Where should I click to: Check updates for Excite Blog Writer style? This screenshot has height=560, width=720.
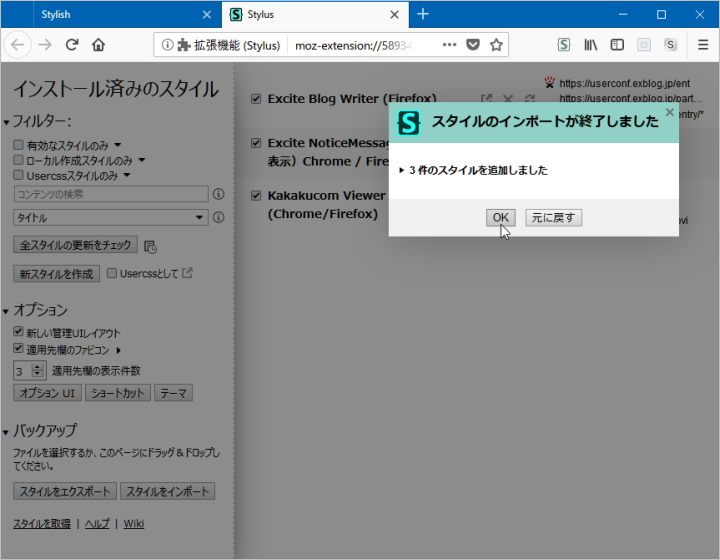pos(529,98)
